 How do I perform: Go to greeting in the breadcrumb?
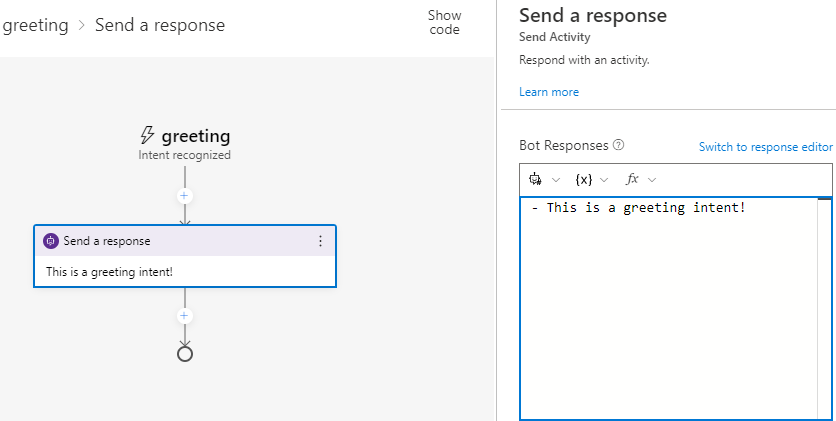[x=35, y=25]
